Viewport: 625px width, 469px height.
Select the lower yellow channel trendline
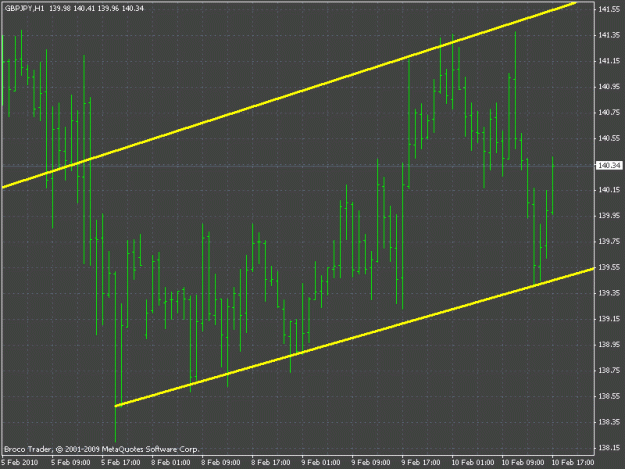coord(354,337)
